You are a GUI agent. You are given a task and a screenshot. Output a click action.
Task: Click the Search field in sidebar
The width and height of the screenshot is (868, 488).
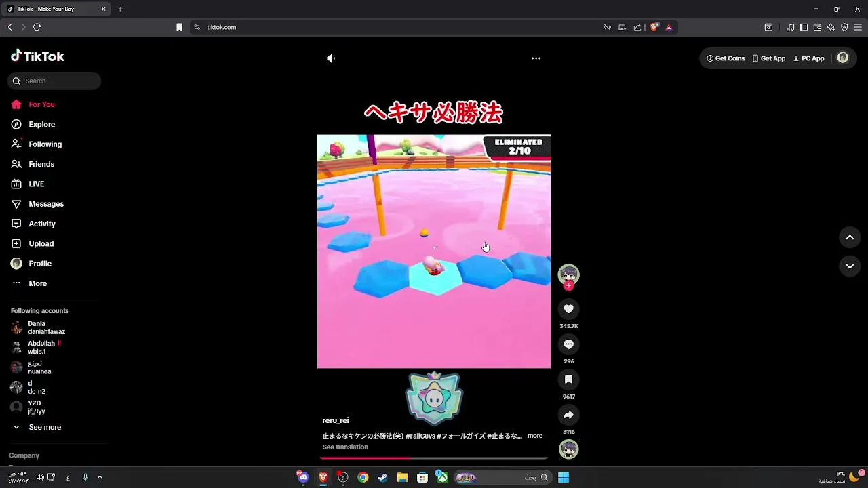(x=54, y=81)
